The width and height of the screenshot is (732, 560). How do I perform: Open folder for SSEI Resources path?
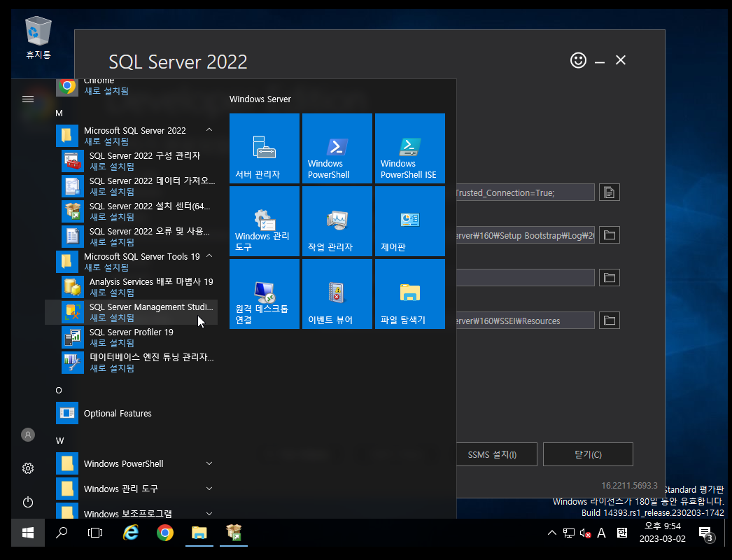(610, 321)
